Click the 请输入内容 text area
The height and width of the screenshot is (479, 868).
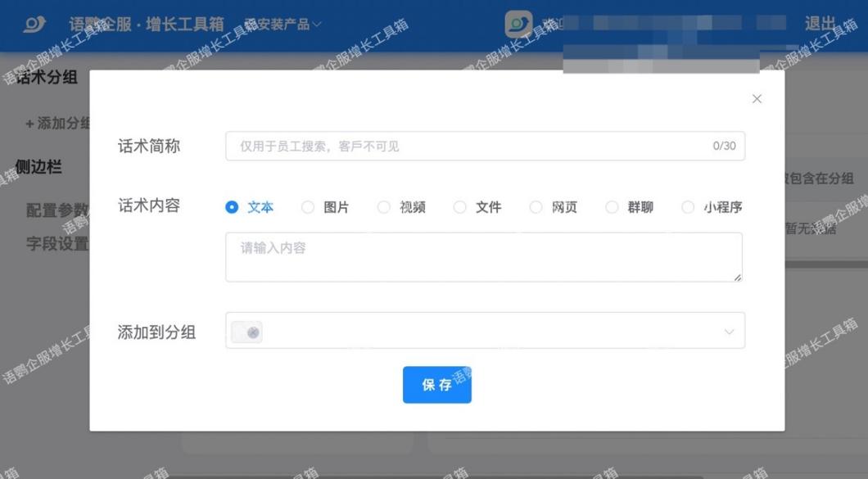pyautogui.click(x=483, y=257)
